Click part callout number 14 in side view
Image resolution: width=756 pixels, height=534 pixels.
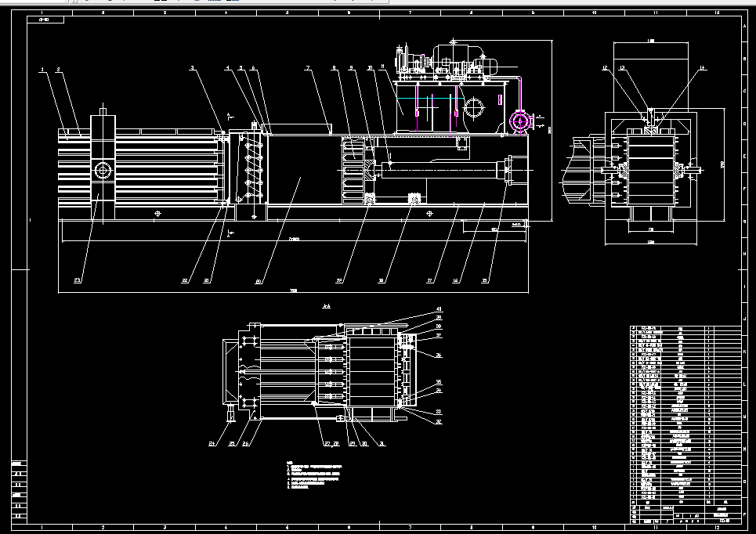click(702, 68)
